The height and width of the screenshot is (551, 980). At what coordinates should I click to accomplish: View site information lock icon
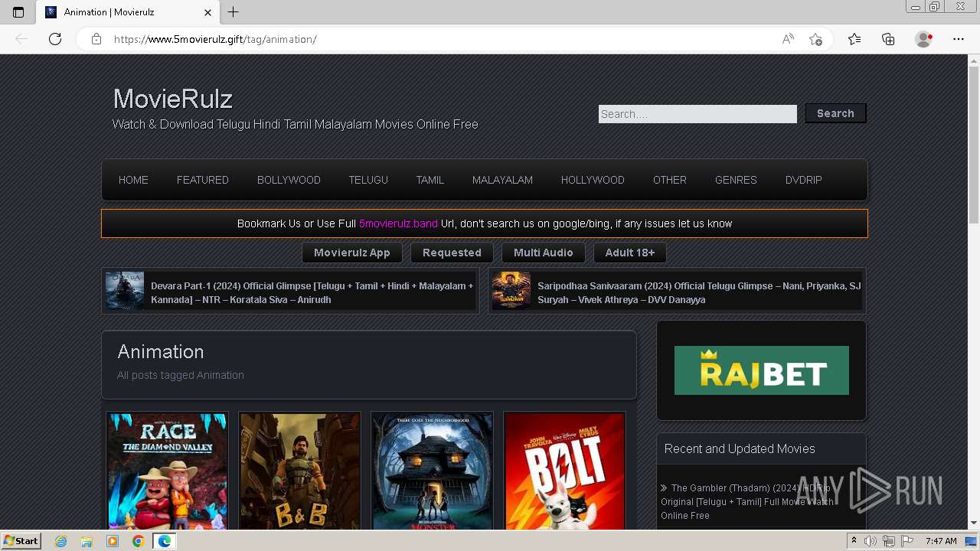click(x=96, y=39)
